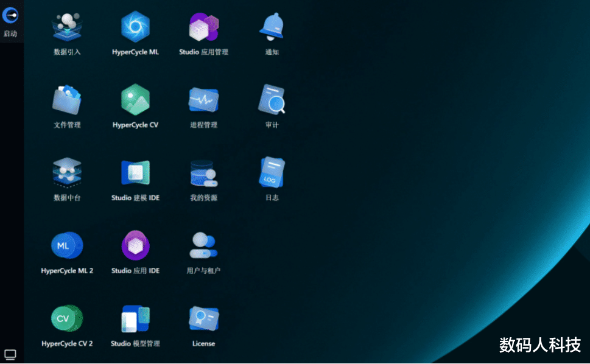Launch Studio 应用 IDE icon

pyautogui.click(x=135, y=245)
